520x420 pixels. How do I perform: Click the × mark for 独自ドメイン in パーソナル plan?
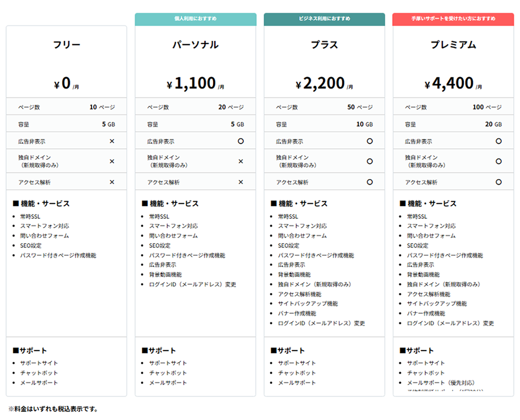coord(241,161)
